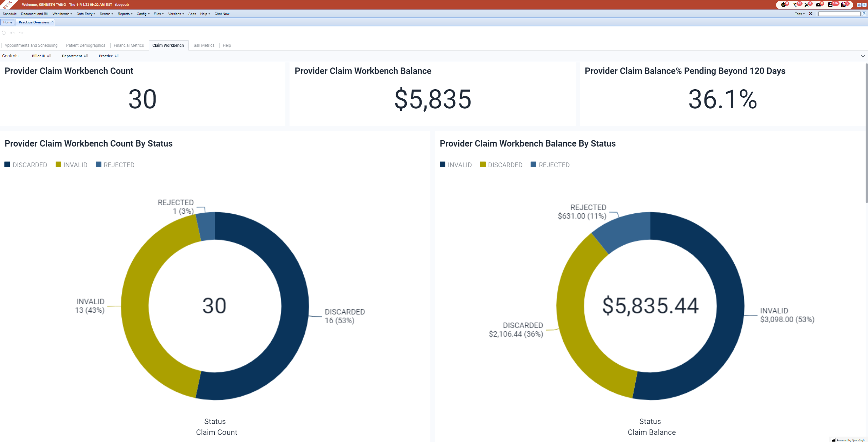This screenshot has height=442, width=868.
Task: Switch to the Task Metrics tab
Action: [x=203, y=45]
